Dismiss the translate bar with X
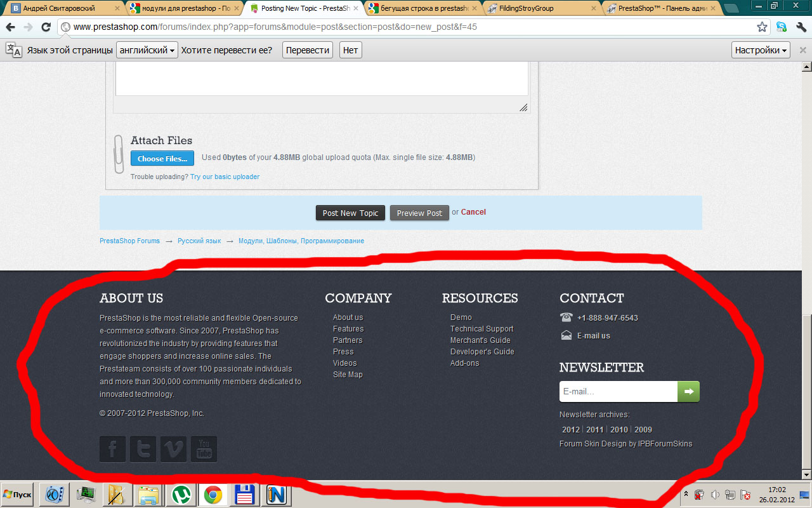The width and height of the screenshot is (812, 508). coord(802,50)
